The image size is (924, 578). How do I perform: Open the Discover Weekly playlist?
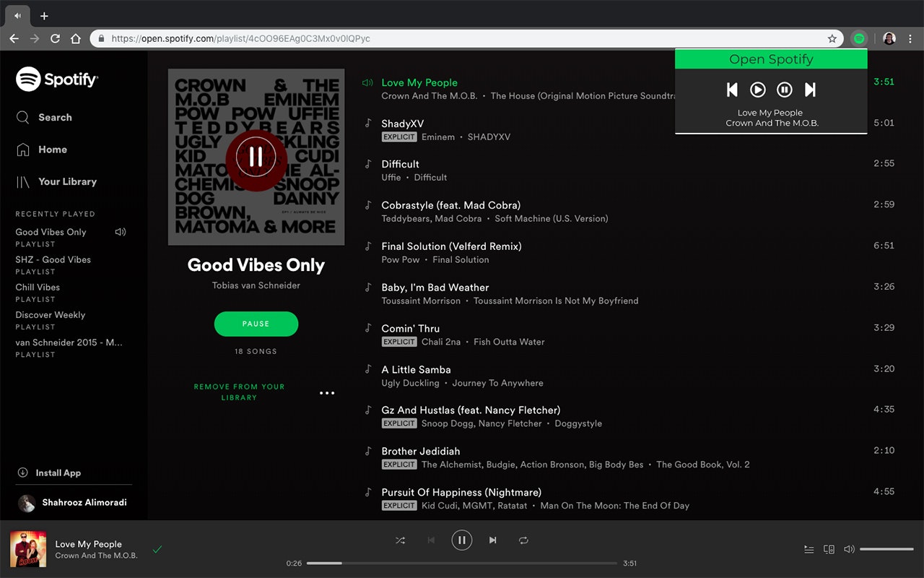[51, 315]
